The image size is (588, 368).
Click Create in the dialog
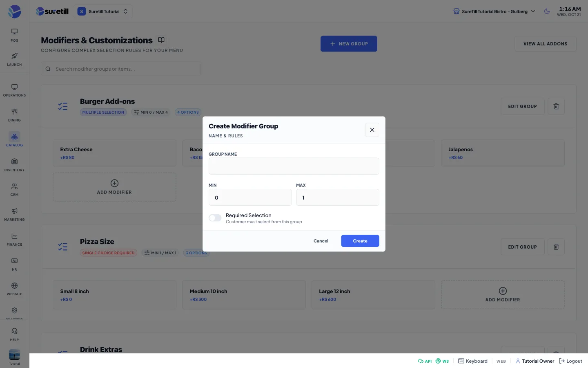tap(360, 241)
